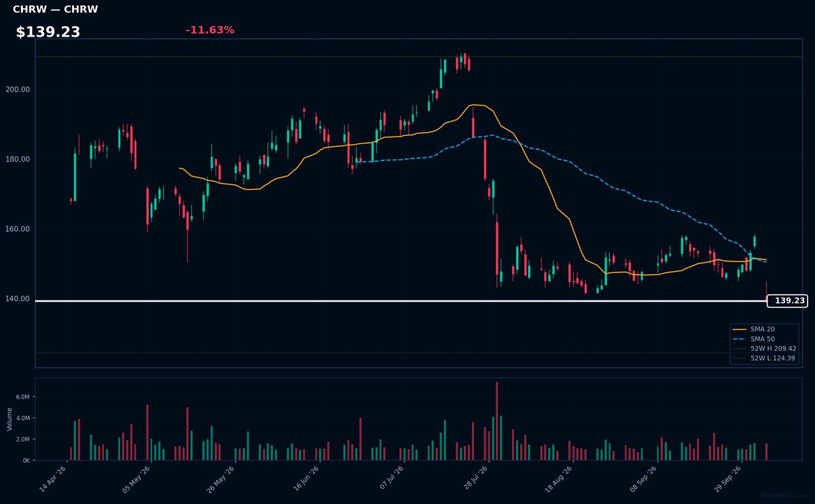Screen dimensions: 815x504
Task: Click the 139.23 price tag on axis
Action: pyautogui.click(x=786, y=300)
